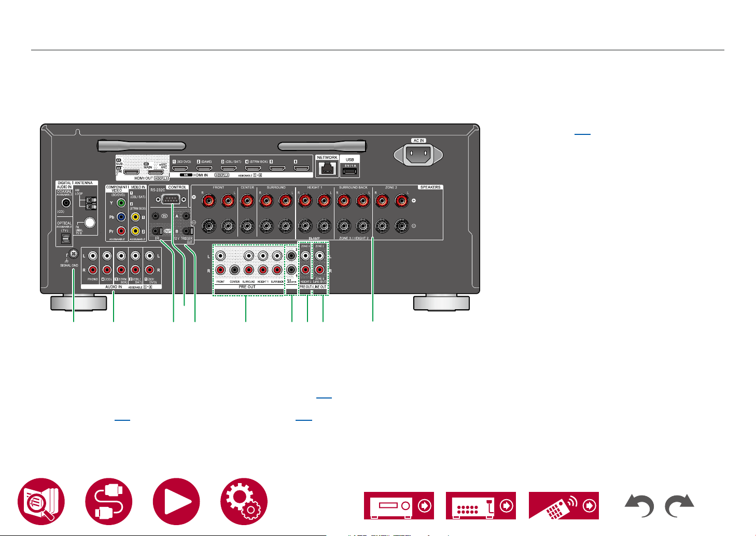Open the cable connections section icon
The width and height of the screenshot is (756, 536).
click(x=108, y=502)
